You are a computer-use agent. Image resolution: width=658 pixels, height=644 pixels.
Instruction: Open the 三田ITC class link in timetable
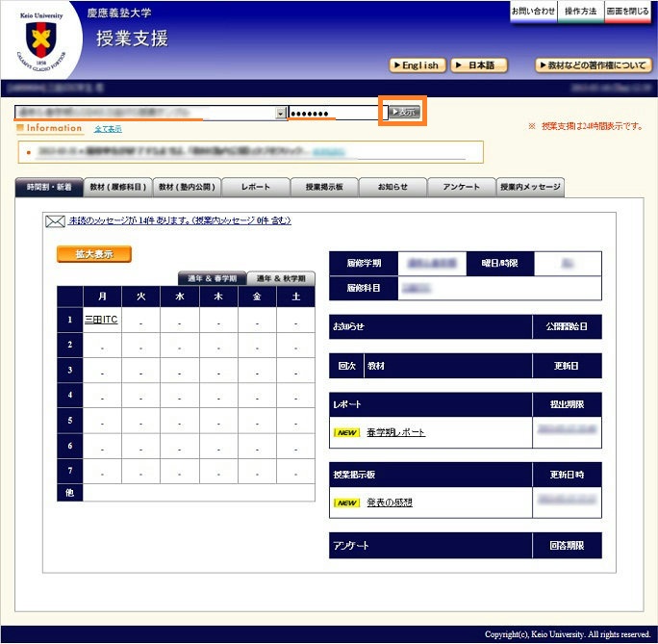(x=101, y=320)
